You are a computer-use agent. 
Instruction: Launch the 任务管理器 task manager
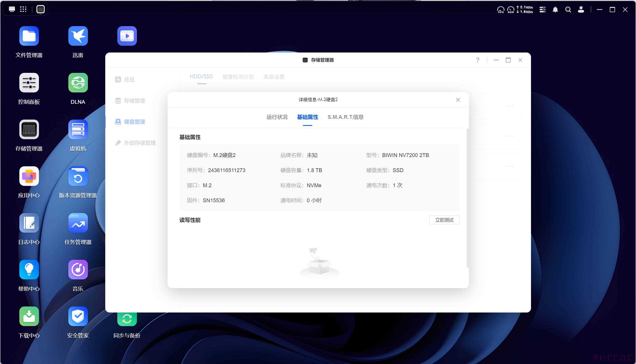coord(78,223)
